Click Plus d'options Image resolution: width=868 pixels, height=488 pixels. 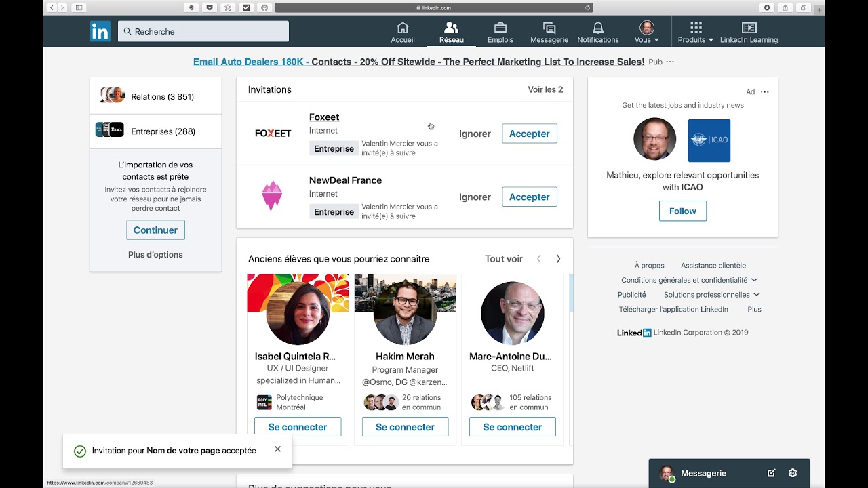coord(155,255)
